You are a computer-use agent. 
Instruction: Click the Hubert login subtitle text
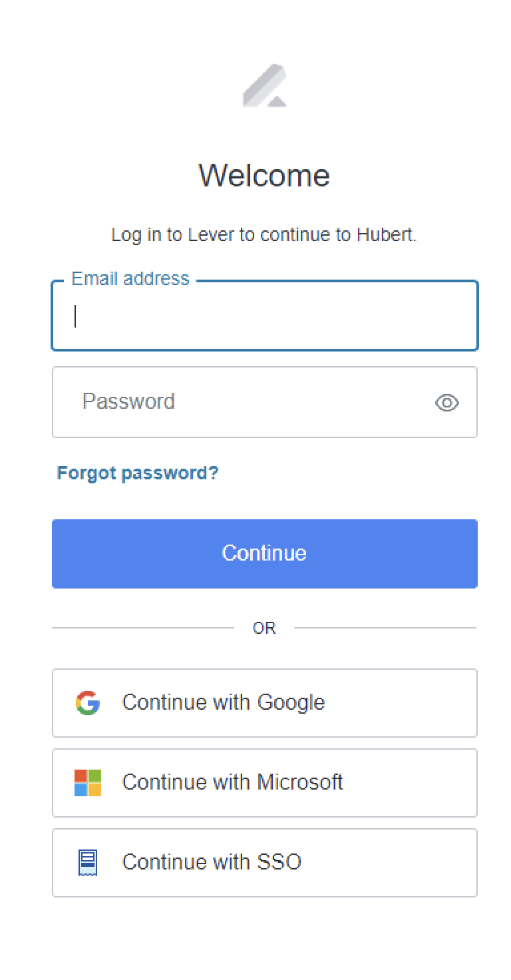click(264, 234)
